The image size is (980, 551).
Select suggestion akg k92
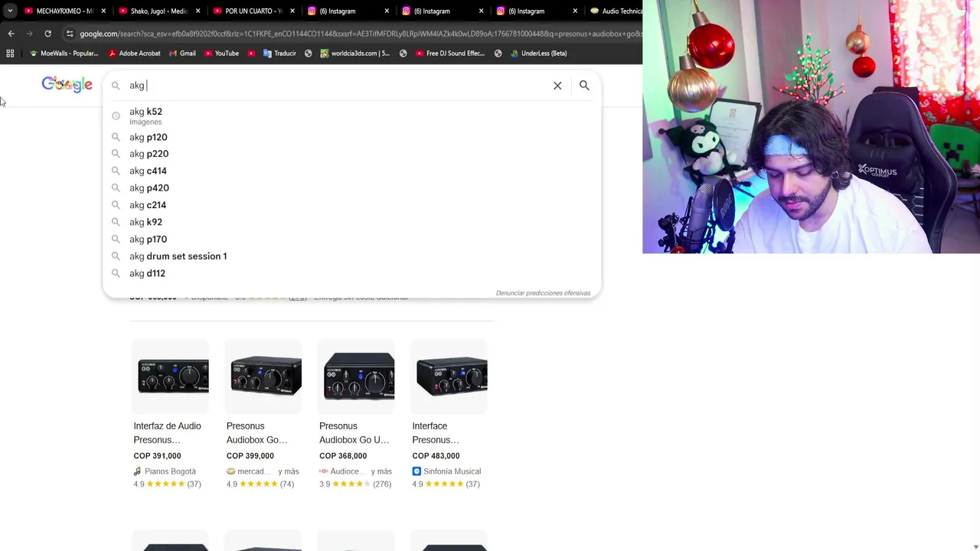(x=351, y=222)
